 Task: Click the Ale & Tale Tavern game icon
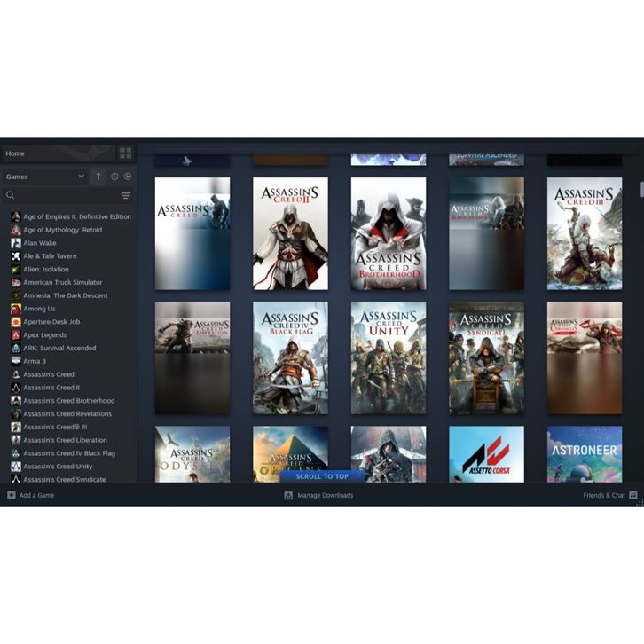pyautogui.click(x=16, y=255)
